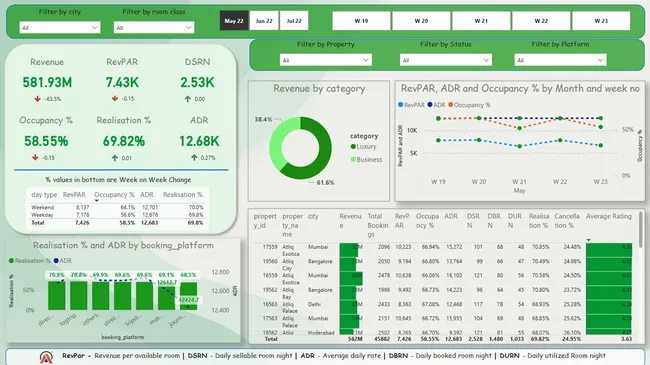
Task: Click the ADR up-arrow change indicator
Action: [x=194, y=157]
